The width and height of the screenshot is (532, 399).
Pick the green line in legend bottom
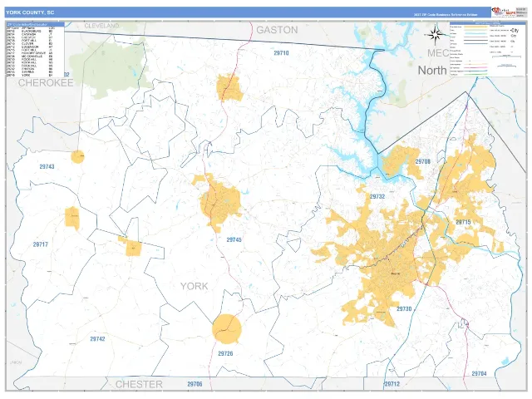coord(475,74)
